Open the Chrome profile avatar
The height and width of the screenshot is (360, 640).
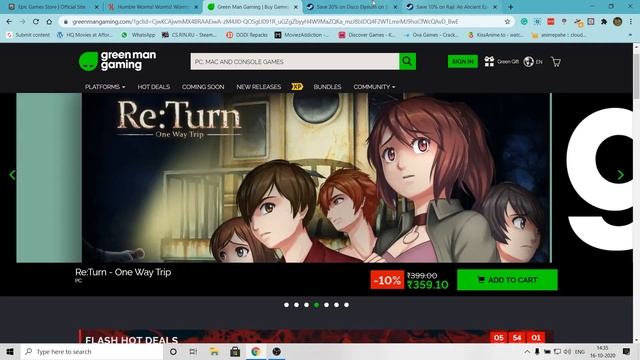(x=617, y=22)
